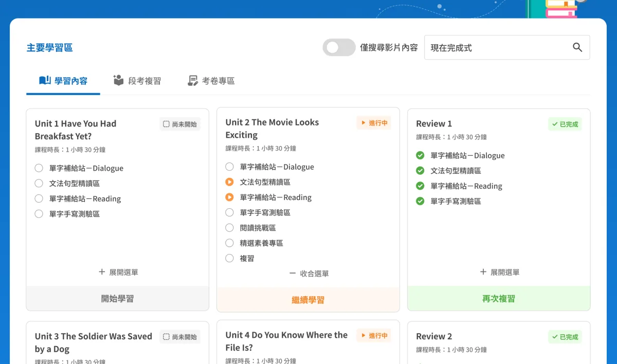
Task: Click the 主要學習區 heading
Action: tap(49, 48)
